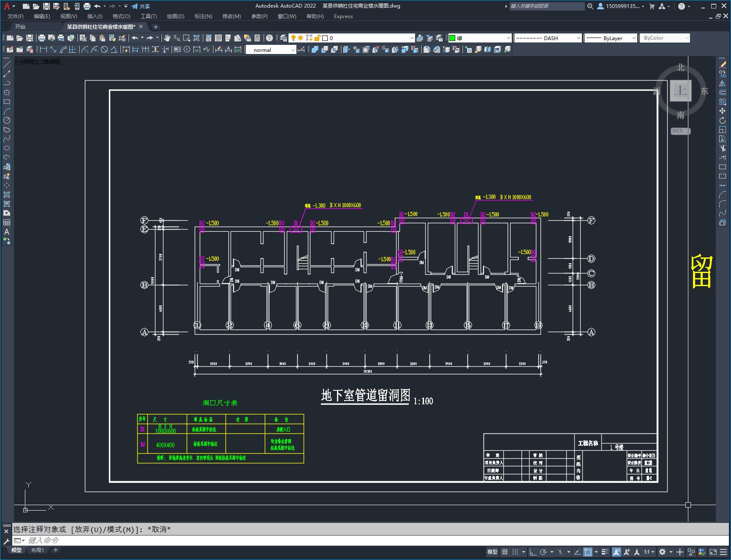Select the Line tool in the Draw toolbar
The image size is (731, 560).
(x=7, y=65)
